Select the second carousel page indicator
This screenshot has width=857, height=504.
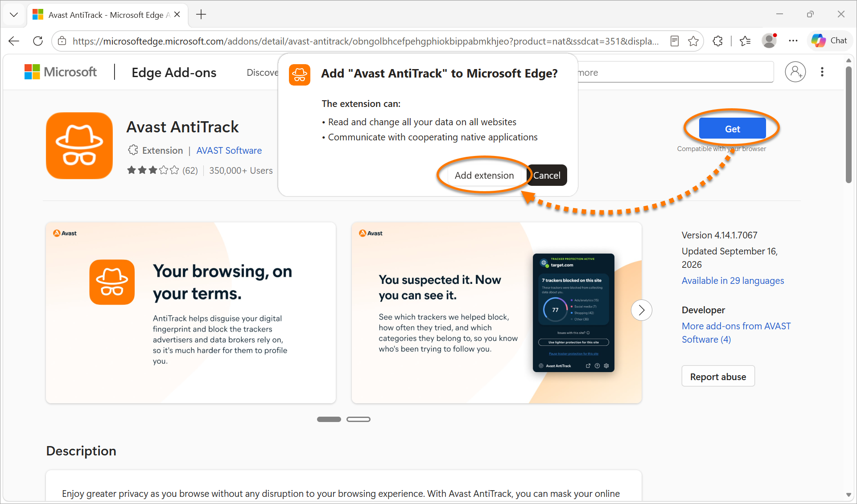coord(358,419)
